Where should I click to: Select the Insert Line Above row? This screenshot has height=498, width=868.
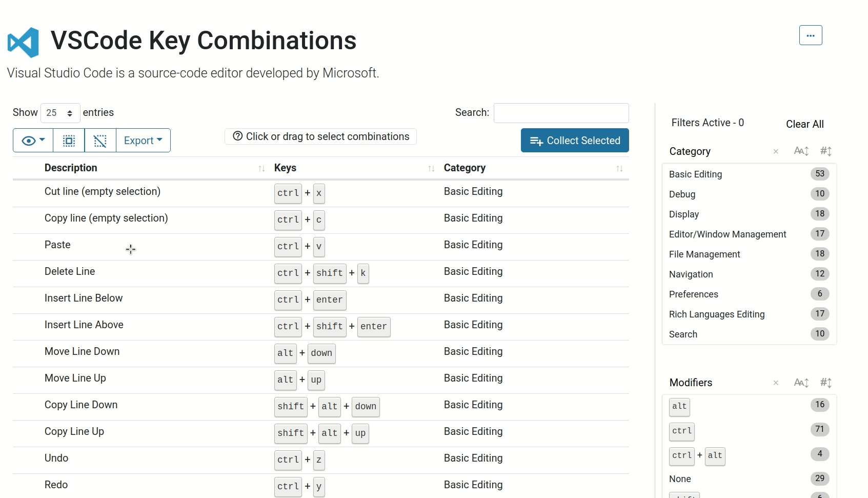pos(321,327)
